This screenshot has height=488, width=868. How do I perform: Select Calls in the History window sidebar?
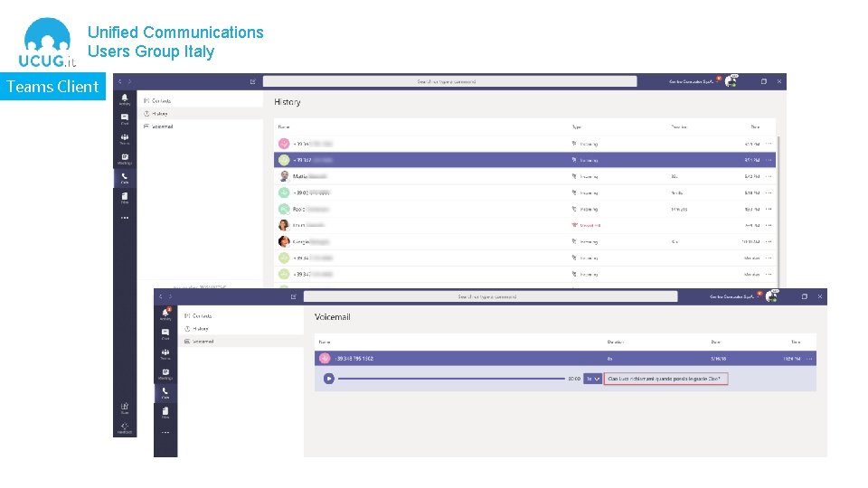click(x=125, y=178)
